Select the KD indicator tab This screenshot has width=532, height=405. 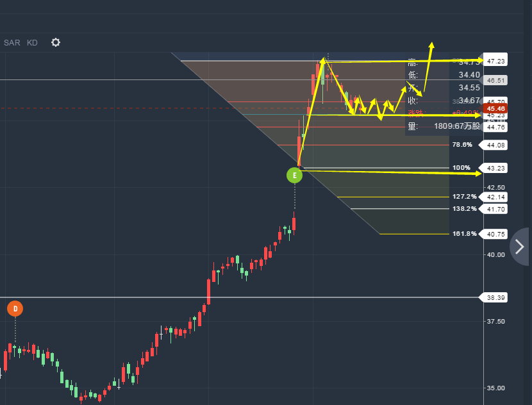click(32, 43)
